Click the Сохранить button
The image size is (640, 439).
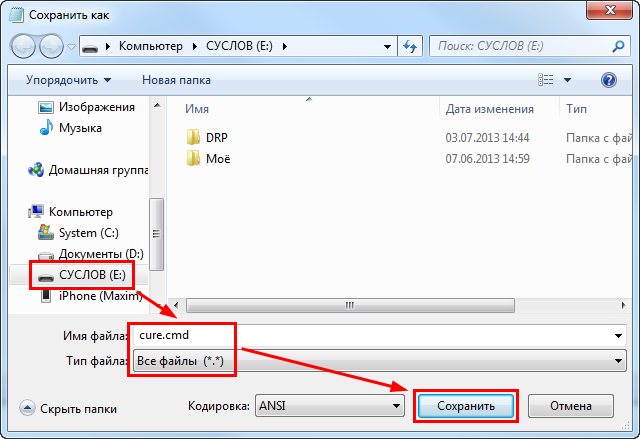tap(466, 406)
